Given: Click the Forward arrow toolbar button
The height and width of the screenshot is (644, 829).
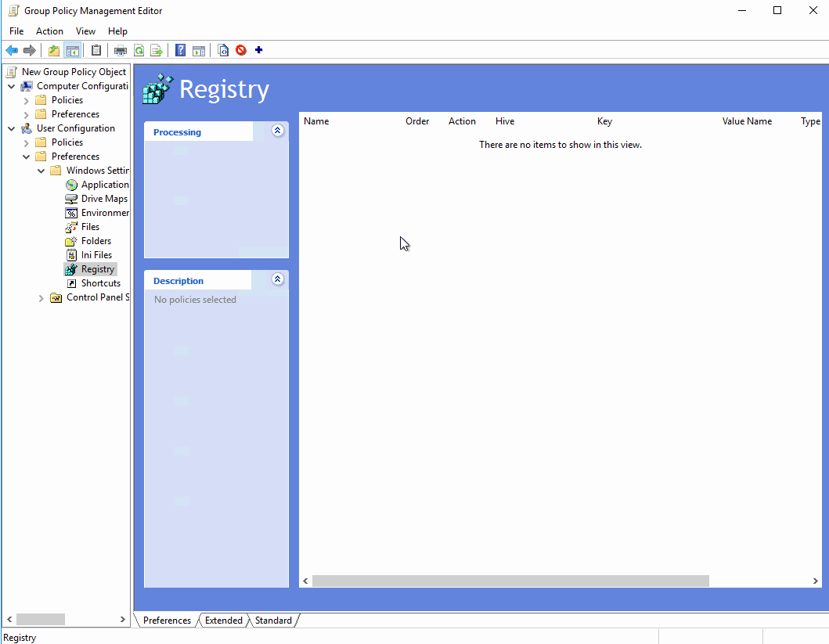Looking at the screenshot, I should click(x=30, y=51).
